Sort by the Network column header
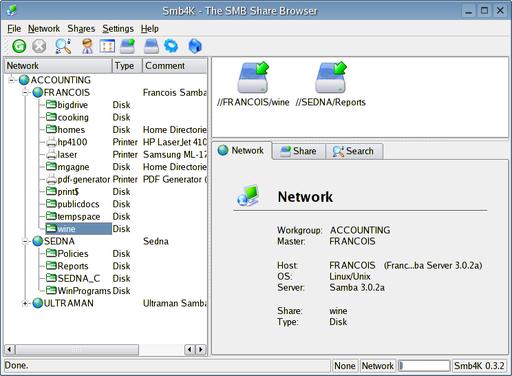Image resolution: width=512 pixels, height=376 pixels. coord(58,66)
